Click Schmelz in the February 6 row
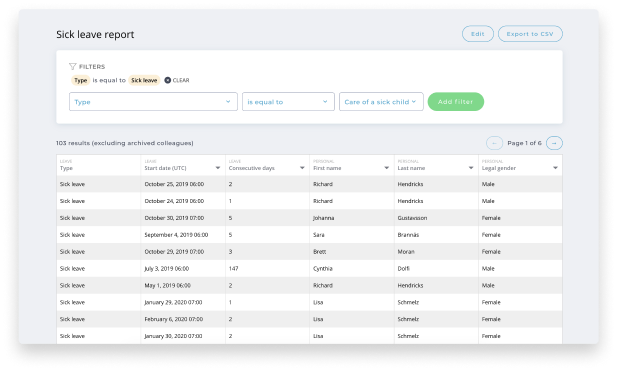The height and width of the screenshot is (371, 617). (408, 319)
